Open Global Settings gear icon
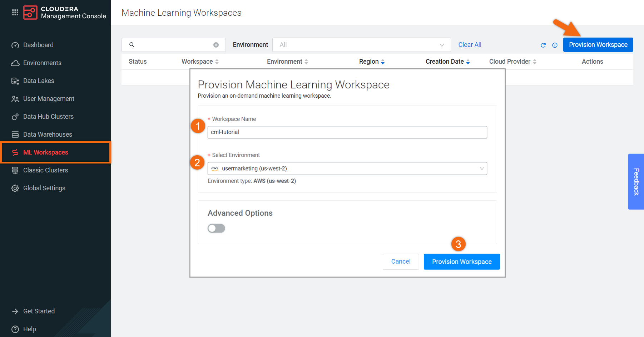This screenshot has width=644, height=337. (x=15, y=188)
